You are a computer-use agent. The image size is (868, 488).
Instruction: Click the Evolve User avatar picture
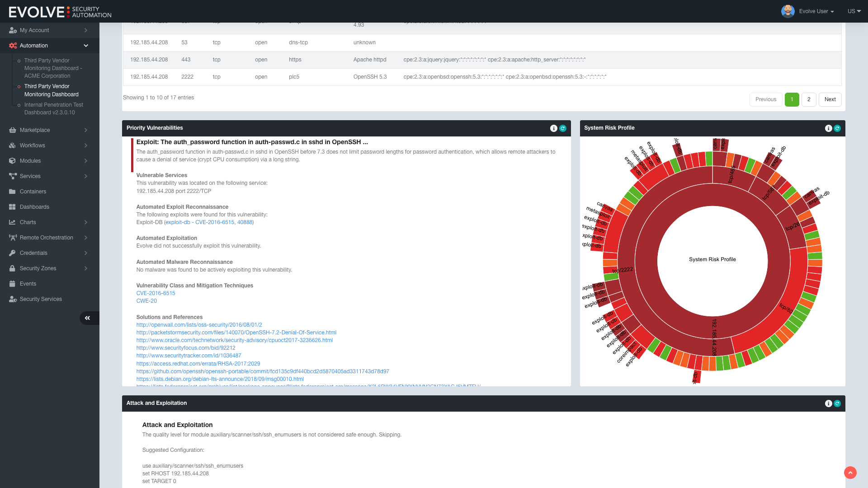tap(788, 11)
